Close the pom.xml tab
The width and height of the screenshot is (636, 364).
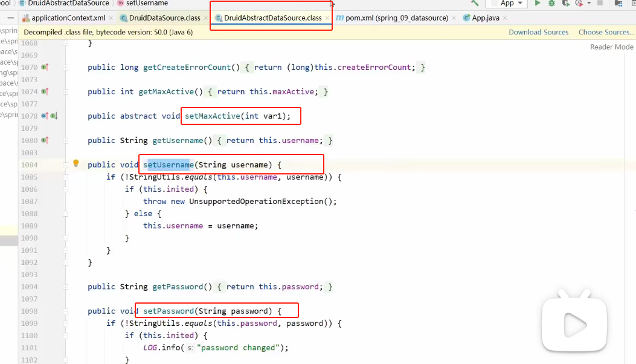(x=454, y=18)
